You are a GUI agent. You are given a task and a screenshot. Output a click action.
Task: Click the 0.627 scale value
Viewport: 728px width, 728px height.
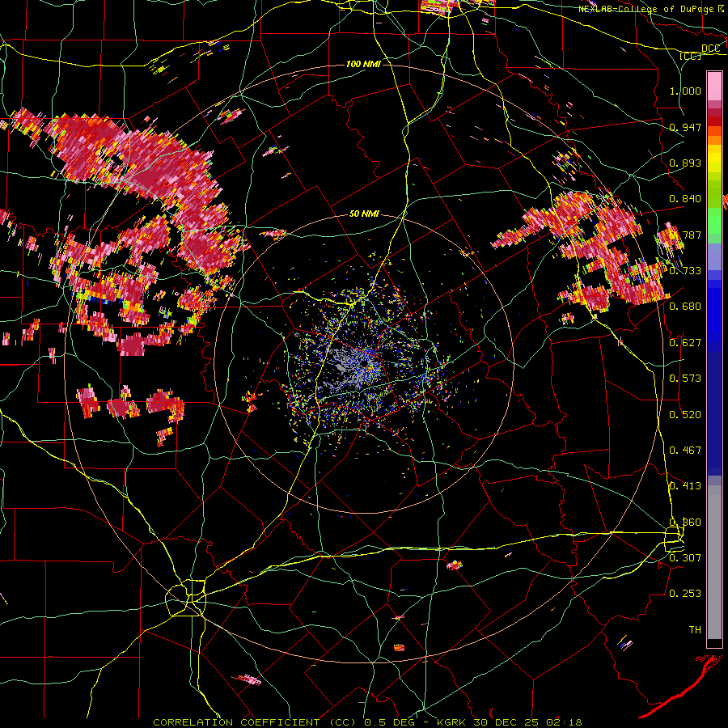(x=685, y=342)
